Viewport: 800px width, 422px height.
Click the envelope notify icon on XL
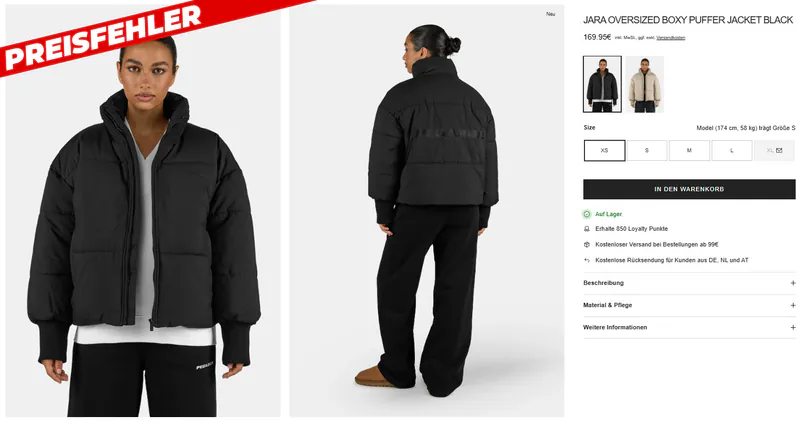pyautogui.click(x=779, y=151)
